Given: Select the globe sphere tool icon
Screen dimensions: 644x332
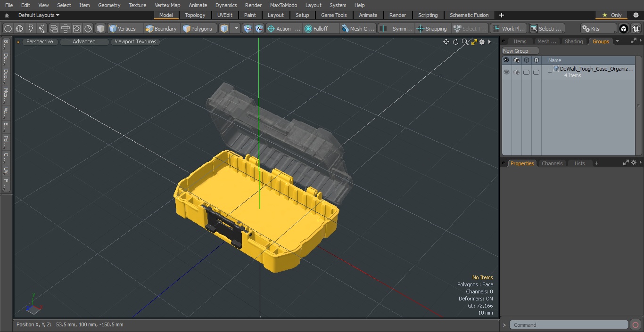Looking at the screenshot, I should (x=19, y=29).
